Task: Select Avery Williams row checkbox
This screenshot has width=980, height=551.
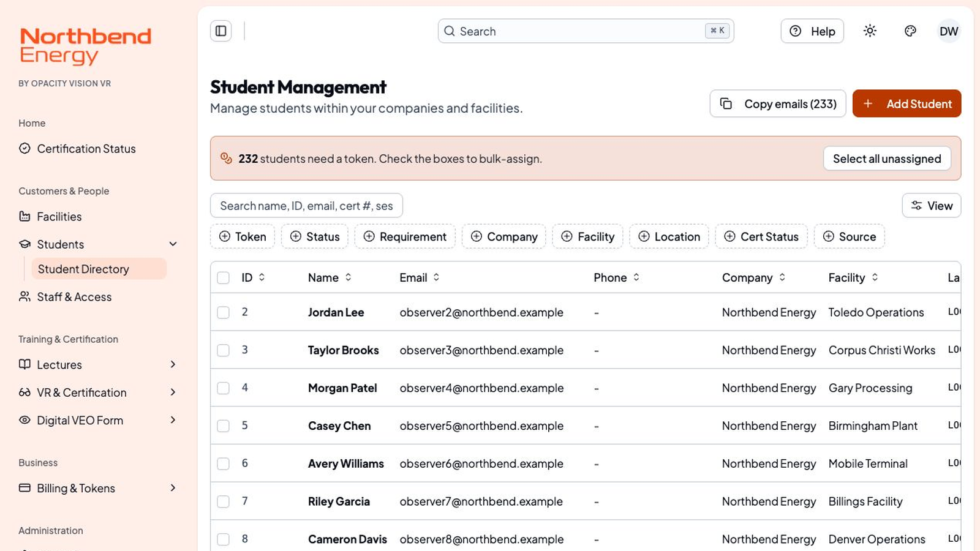Action: point(224,464)
